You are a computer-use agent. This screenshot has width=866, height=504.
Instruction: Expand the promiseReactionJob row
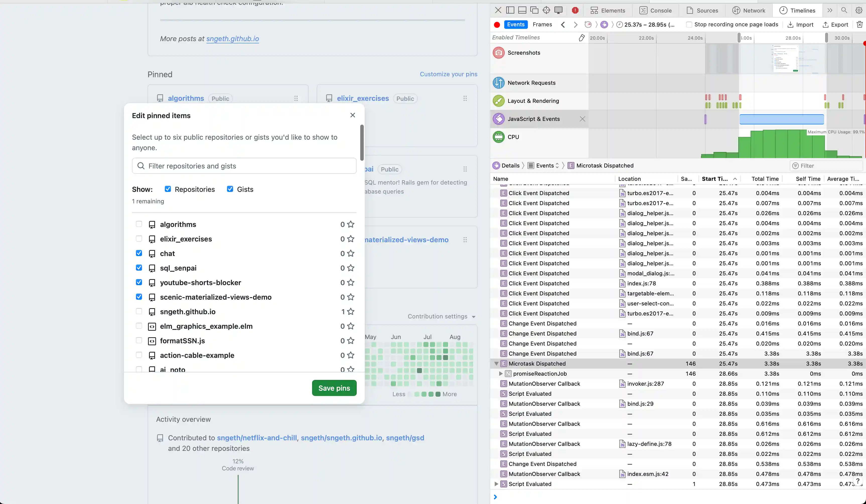501,374
